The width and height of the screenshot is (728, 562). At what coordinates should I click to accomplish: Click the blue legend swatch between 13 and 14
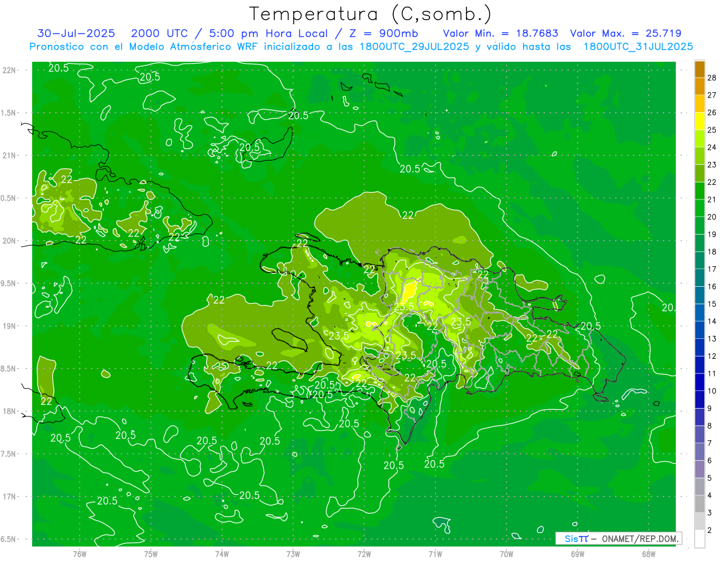click(699, 330)
